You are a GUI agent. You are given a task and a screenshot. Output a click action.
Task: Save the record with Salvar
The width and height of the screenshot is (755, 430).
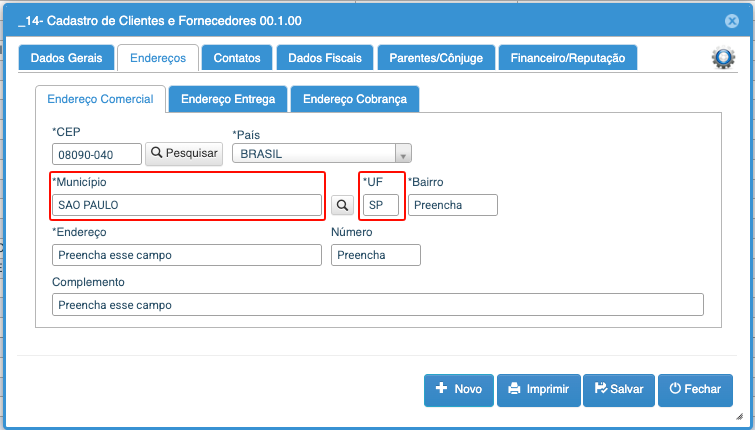[618, 389]
